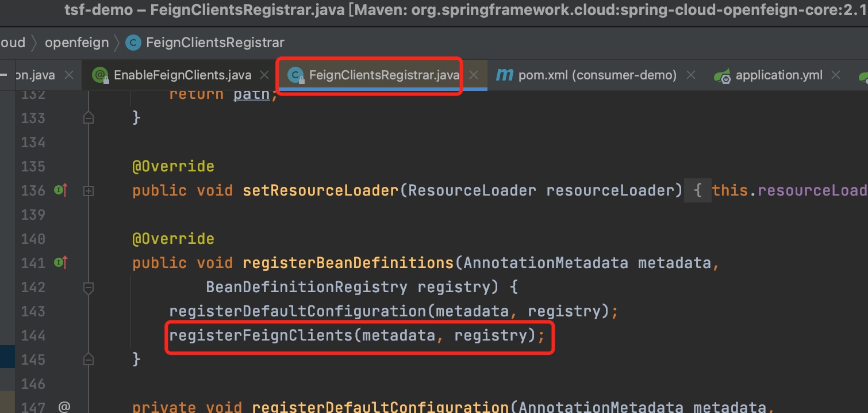Viewport: 868px width, 413px height.
Task: Click line number 143 in the gutter
Action: coord(33,311)
